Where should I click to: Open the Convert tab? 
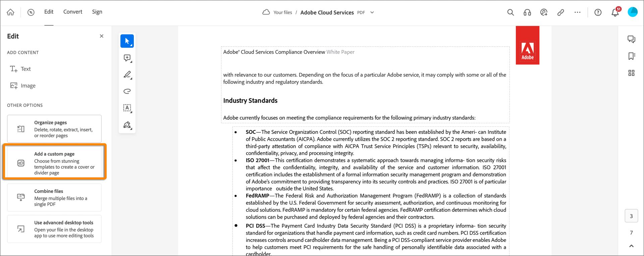73,12
